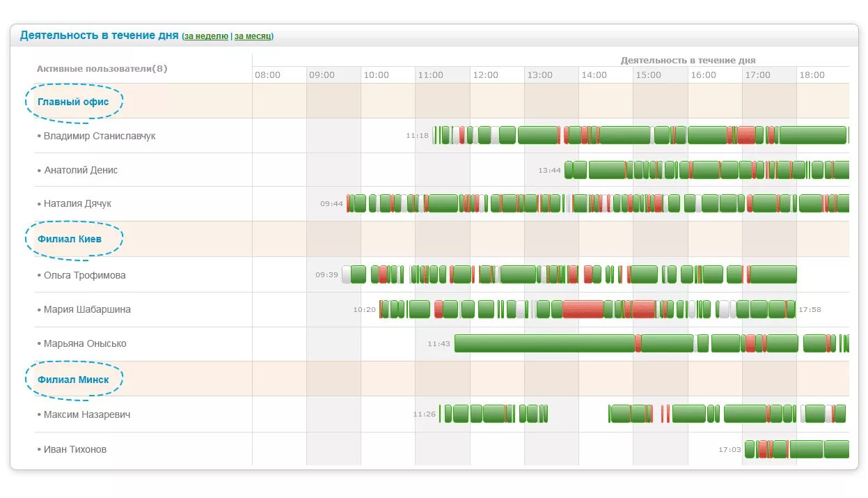Click the 13:00 hour column label
868x498 pixels.
pos(539,75)
